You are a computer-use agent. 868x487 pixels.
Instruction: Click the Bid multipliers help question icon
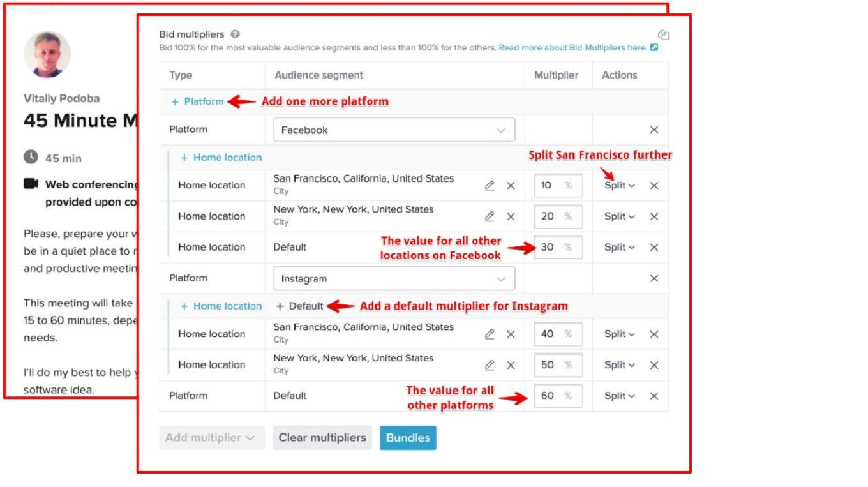click(236, 34)
